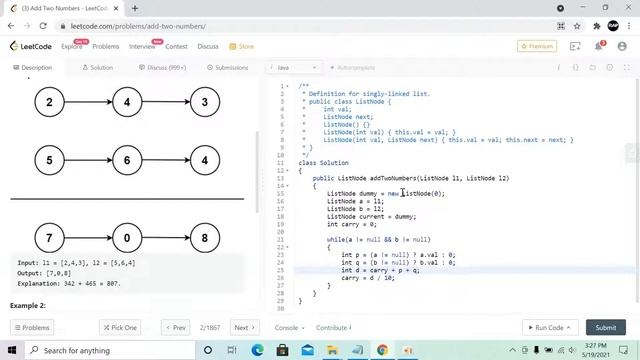Viewport: 640px width, 360px height.
Task: Switch to the Description tab
Action: coord(33,67)
